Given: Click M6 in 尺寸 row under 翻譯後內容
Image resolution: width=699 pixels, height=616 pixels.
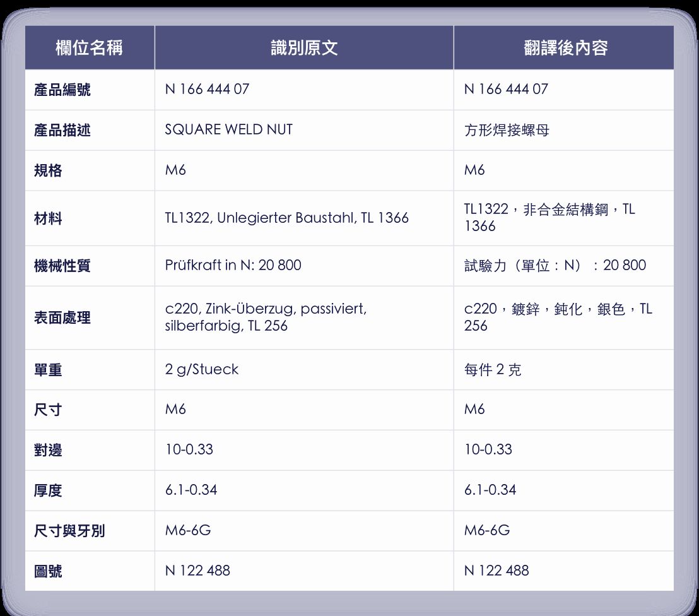Looking at the screenshot, I should (x=564, y=410).
